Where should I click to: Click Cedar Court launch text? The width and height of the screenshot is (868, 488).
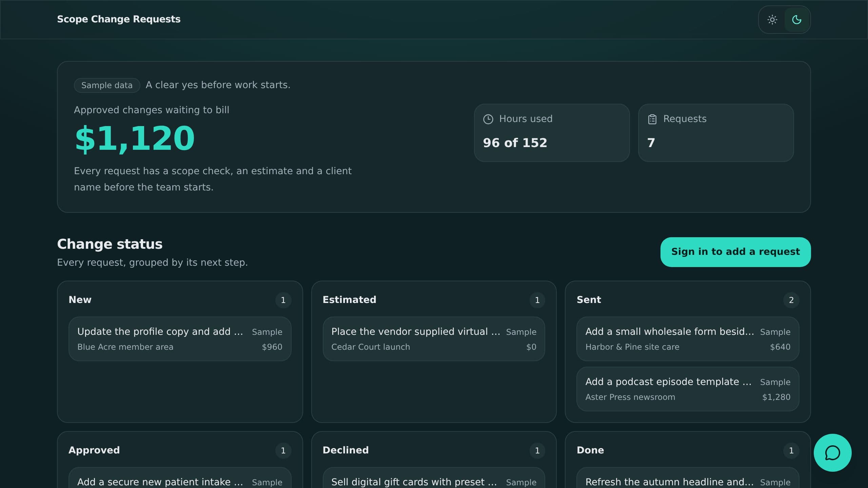click(371, 347)
